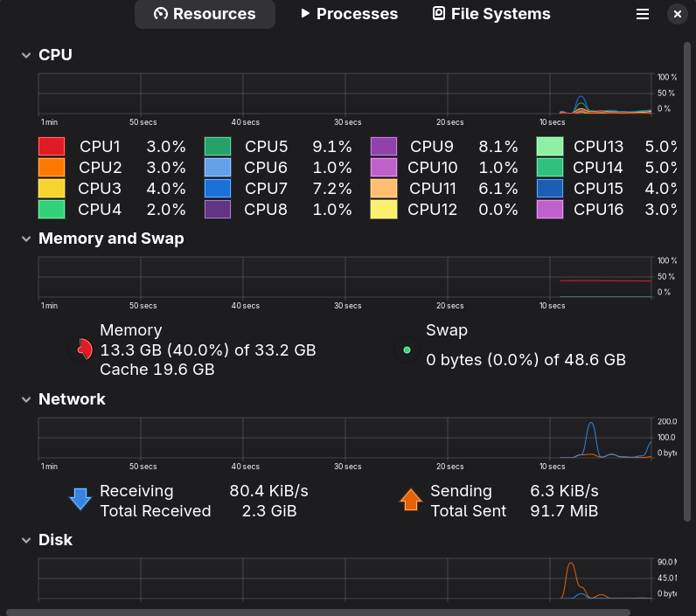Change the CPU8 dark purple color swatch
The width and height of the screenshot is (696, 616).
click(218, 210)
